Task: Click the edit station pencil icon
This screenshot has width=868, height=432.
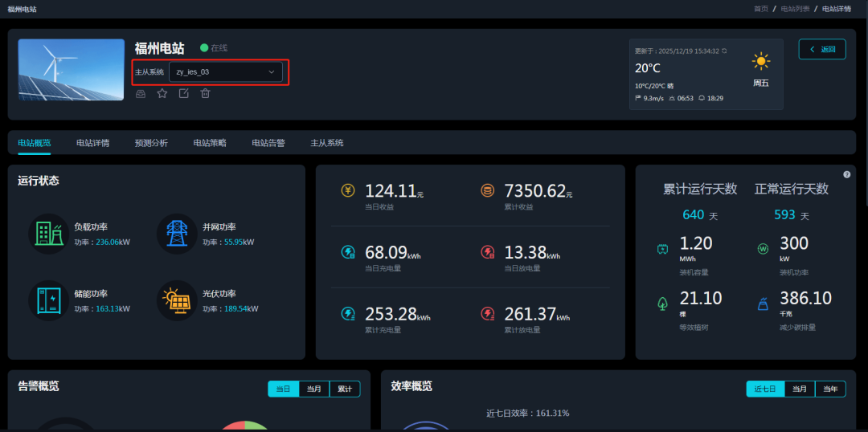Action: tap(184, 93)
